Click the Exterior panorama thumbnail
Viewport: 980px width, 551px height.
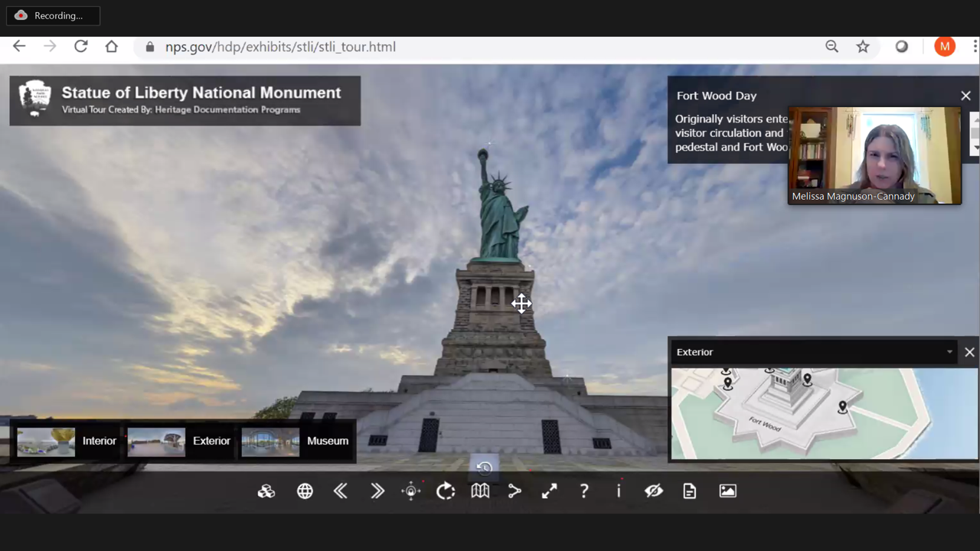156,442
